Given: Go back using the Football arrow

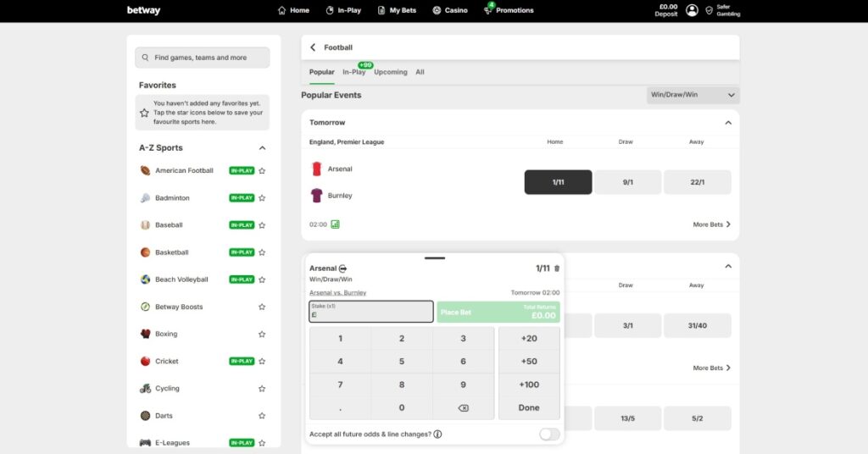Looking at the screenshot, I should 313,47.
